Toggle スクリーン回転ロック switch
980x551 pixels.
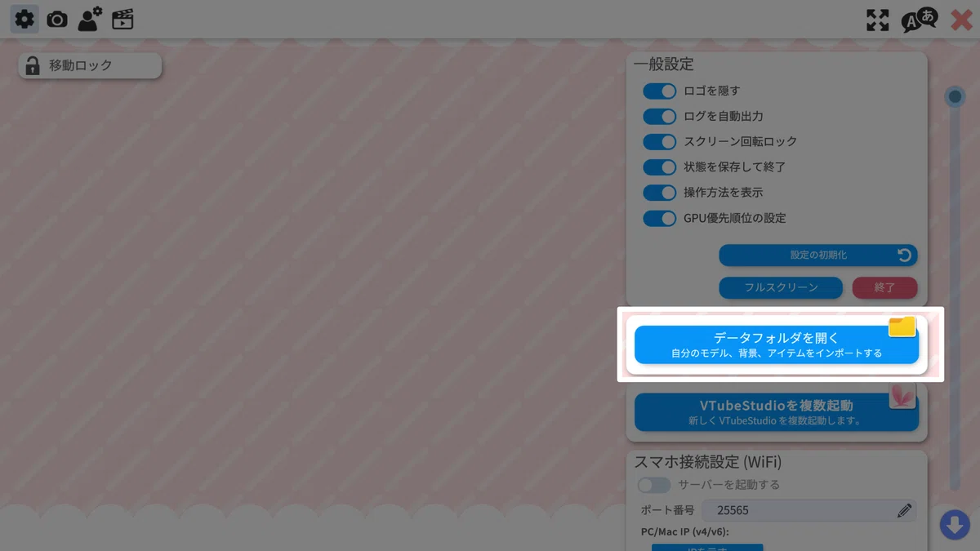pos(660,141)
